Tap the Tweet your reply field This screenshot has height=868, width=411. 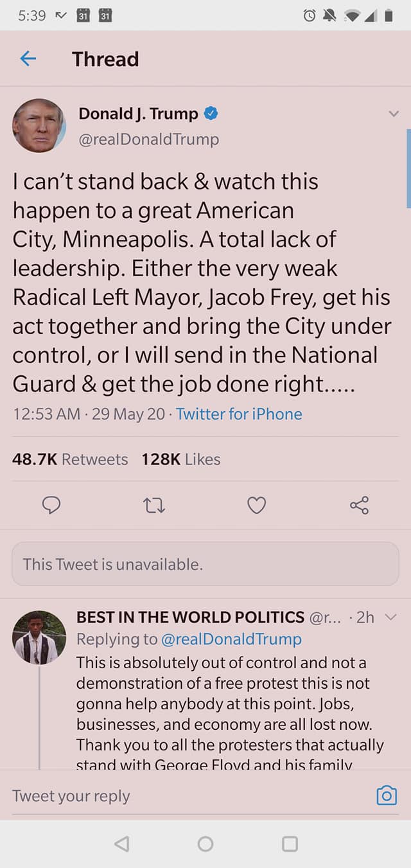pyautogui.click(x=186, y=796)
